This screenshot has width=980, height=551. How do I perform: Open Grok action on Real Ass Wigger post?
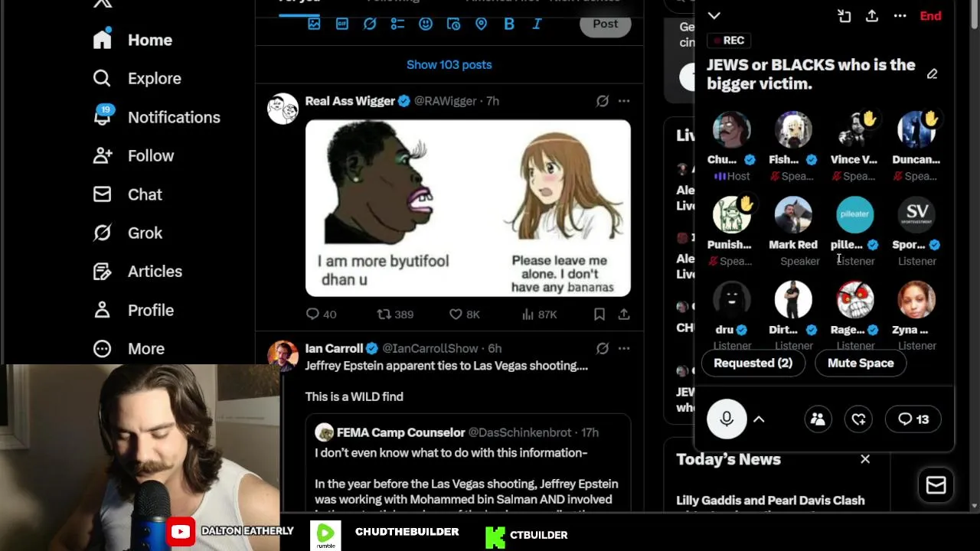pos(603,101)
